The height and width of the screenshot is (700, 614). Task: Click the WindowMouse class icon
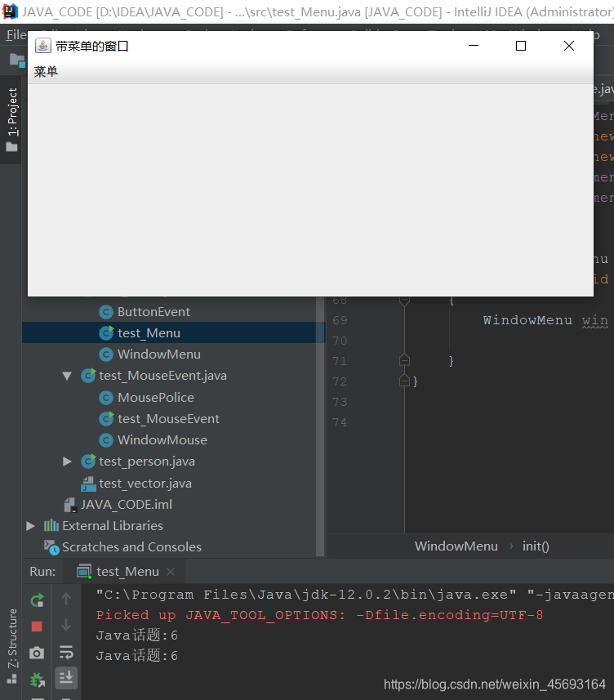[106, 440]
